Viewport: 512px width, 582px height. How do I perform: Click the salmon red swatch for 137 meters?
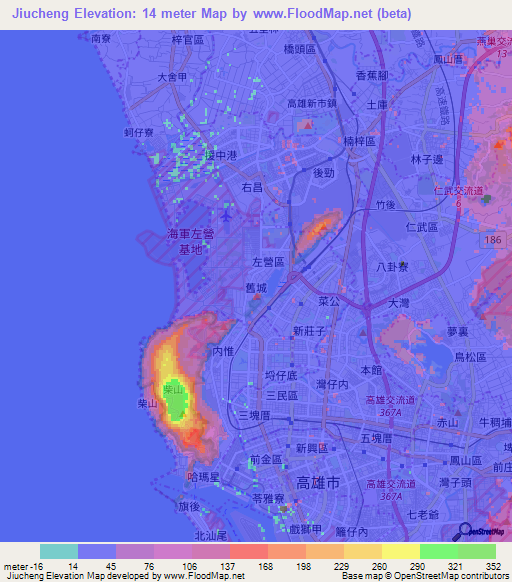pos(249,551)
